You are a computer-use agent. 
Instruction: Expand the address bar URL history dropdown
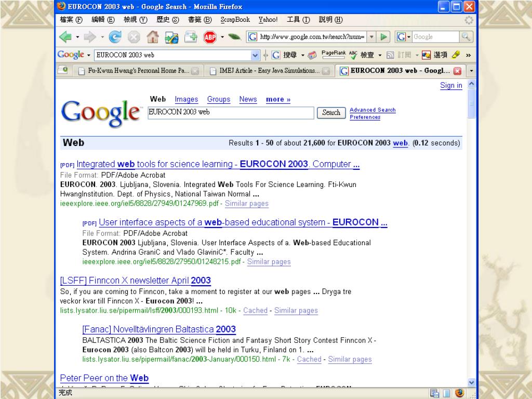tap(372, 37)
